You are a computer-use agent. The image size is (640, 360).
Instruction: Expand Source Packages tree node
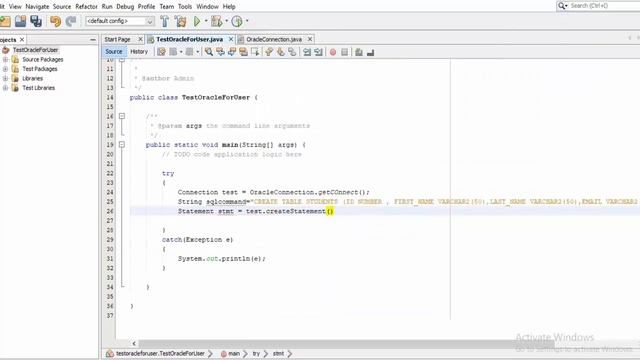click(x=5, y=59)
